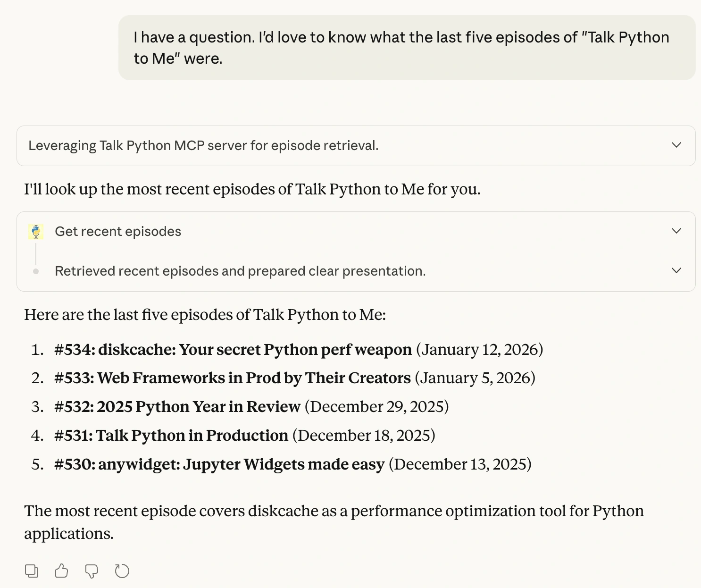Select episode #534 diskcache title
Image resolution: width=701 pixels, height=588 pixels.
pos(233,350)
